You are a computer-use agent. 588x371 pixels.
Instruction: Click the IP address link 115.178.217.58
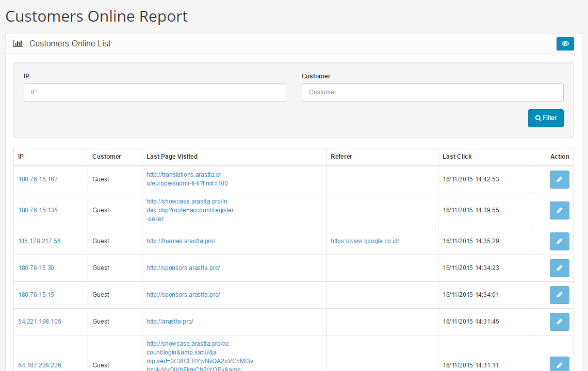39,241
